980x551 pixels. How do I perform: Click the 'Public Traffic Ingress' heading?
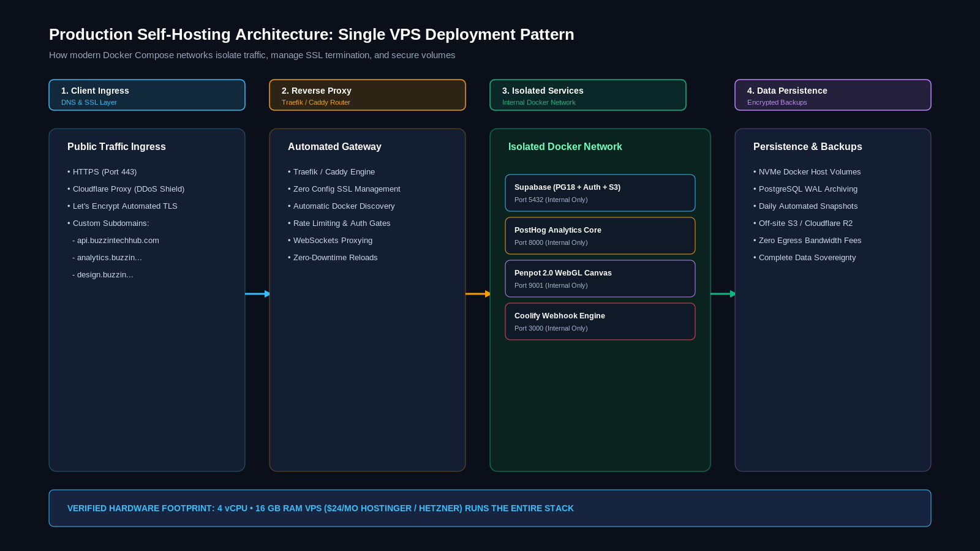[116, 147]
